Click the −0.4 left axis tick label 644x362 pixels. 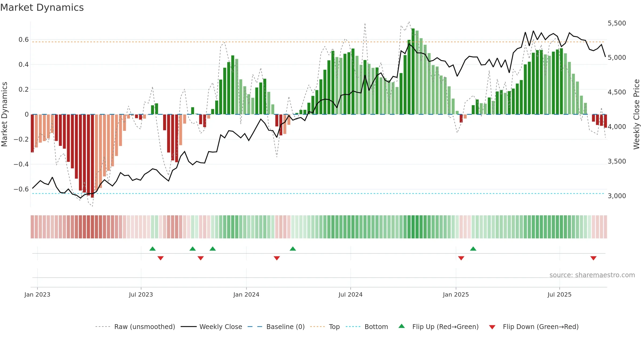click(x=21, y=164)
